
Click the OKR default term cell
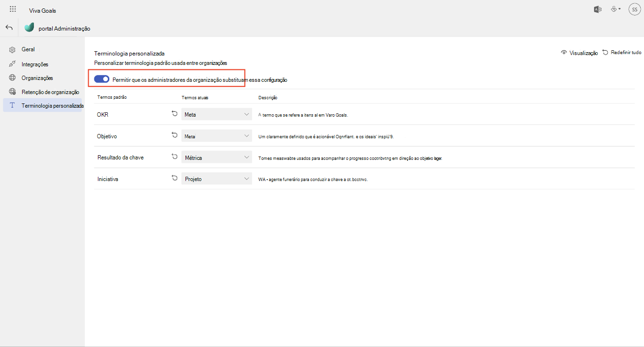point(103,115)
